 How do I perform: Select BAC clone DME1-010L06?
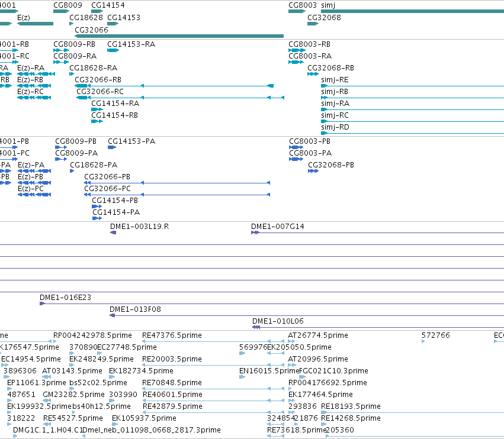point(278,321)
